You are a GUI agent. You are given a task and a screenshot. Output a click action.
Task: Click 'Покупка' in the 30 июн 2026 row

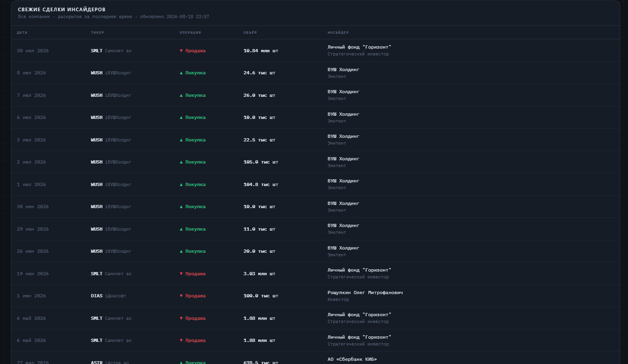click(x=193, y=207)
